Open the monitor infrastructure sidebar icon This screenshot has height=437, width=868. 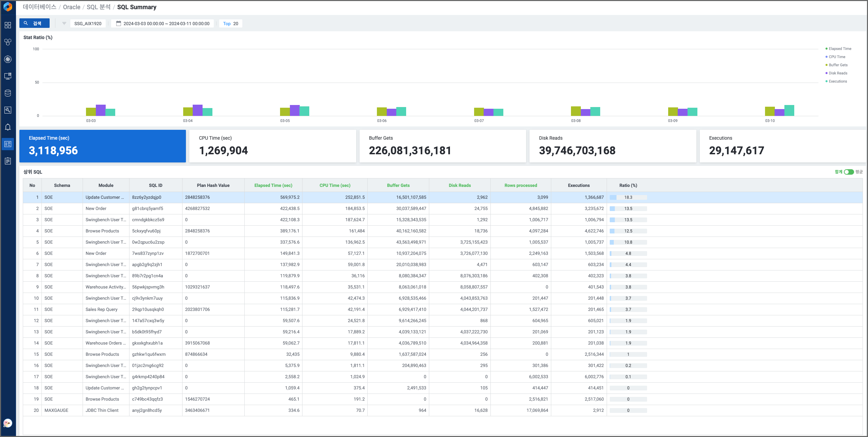point(8,76)
